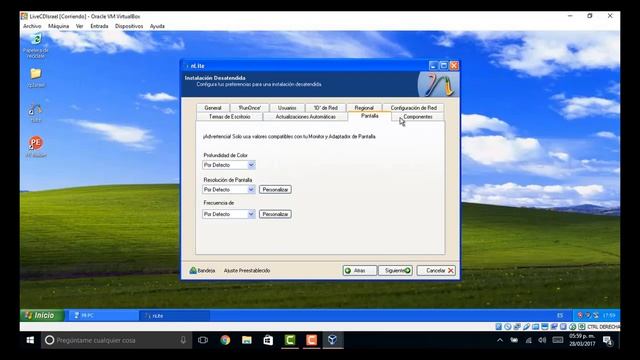
Task: Open the Dispositivos menu in VirtualBox
Action: click(129, 26)
